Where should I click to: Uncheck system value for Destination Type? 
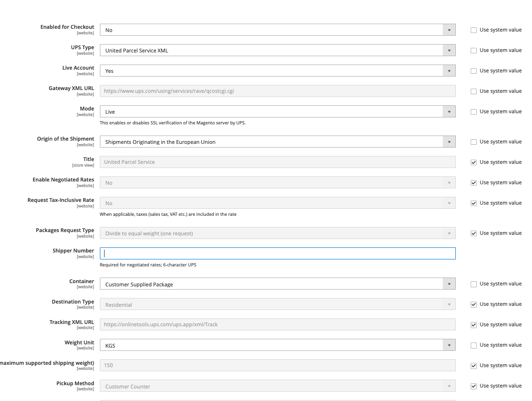[x=474, y=304]
